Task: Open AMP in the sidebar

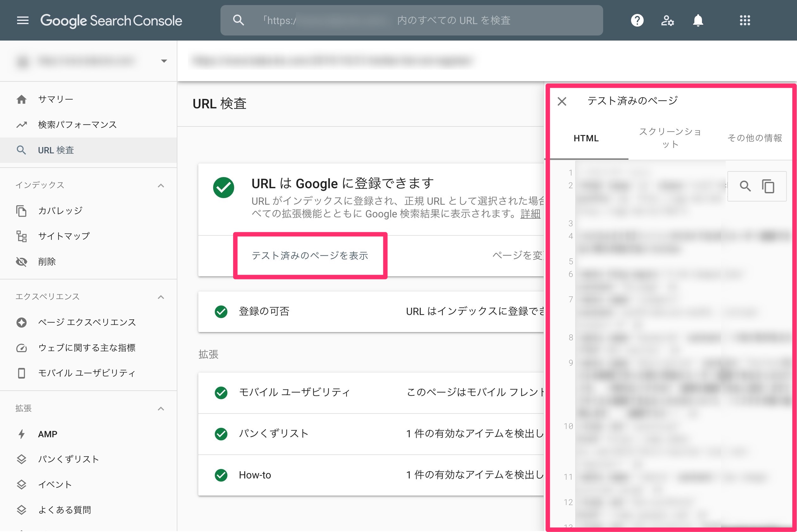Action: click(88, 434)
